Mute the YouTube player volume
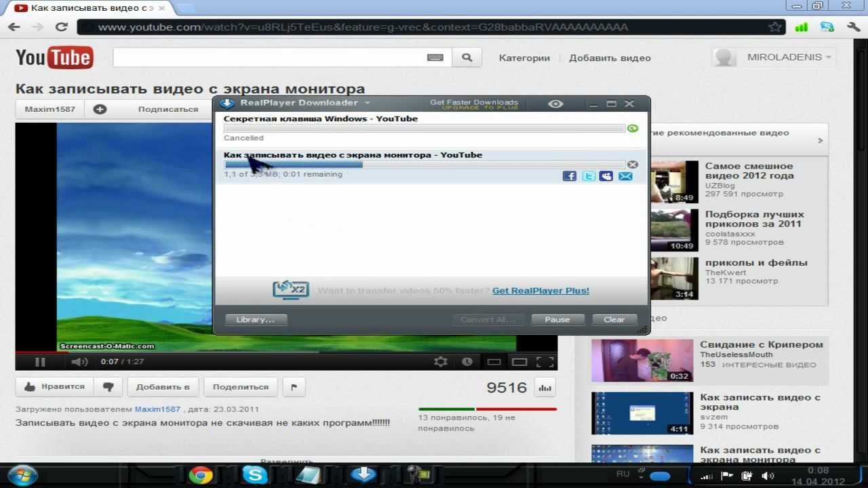Image resolution: width=868 pixels, height=488 pixels. [79, 362]
